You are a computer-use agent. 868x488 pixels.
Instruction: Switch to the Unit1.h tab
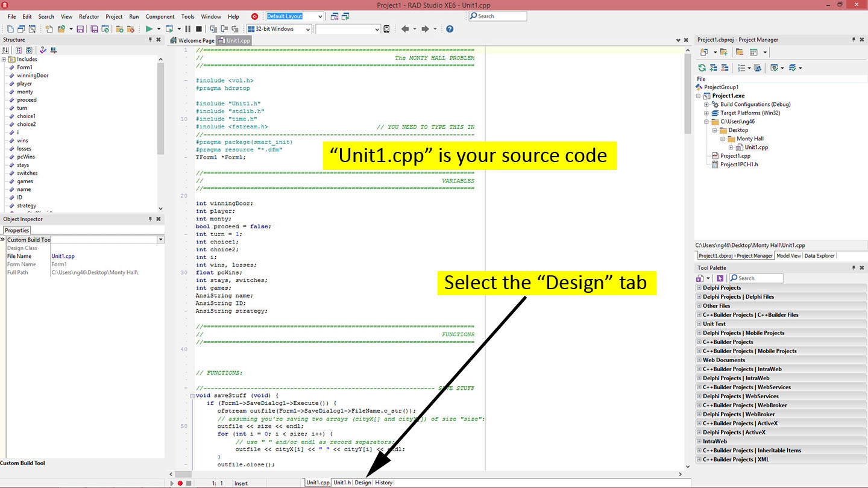(342, 483)
